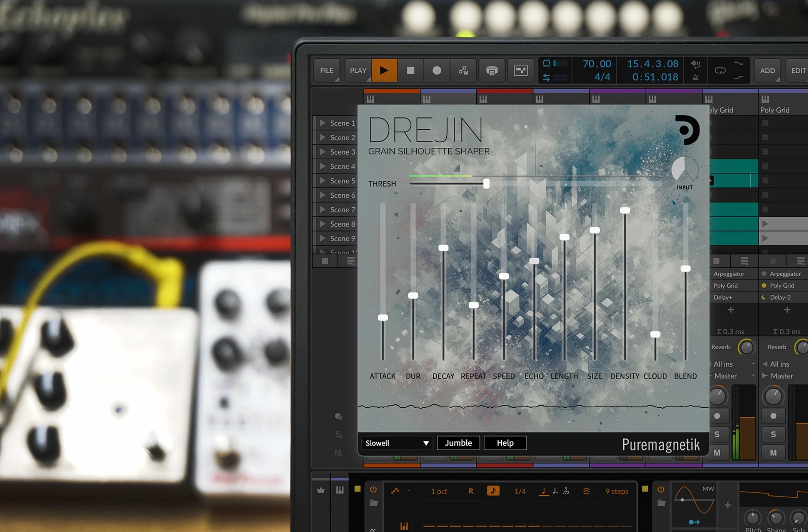Click the CLOUD slider handle
Viewport: 808px width, 532px height.
pos(655,334)
